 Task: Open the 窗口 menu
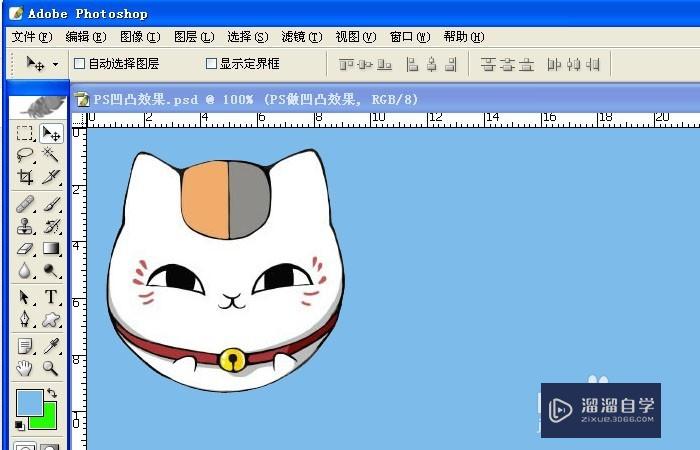pos(410,37)
